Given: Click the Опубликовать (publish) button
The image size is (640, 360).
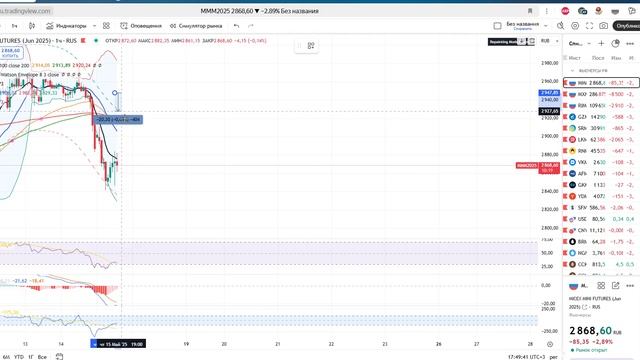Looking at the screenshot, I should click(x=627, y=26).
